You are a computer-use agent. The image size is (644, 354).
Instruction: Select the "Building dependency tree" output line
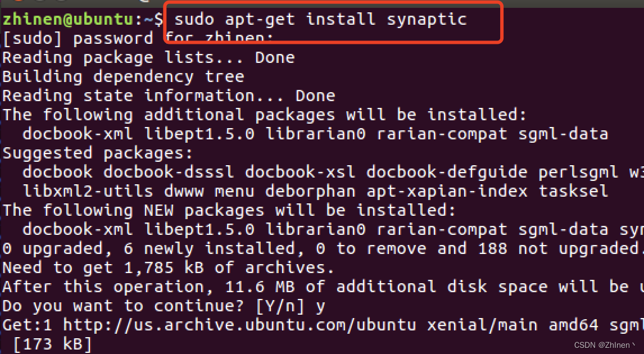123,77
